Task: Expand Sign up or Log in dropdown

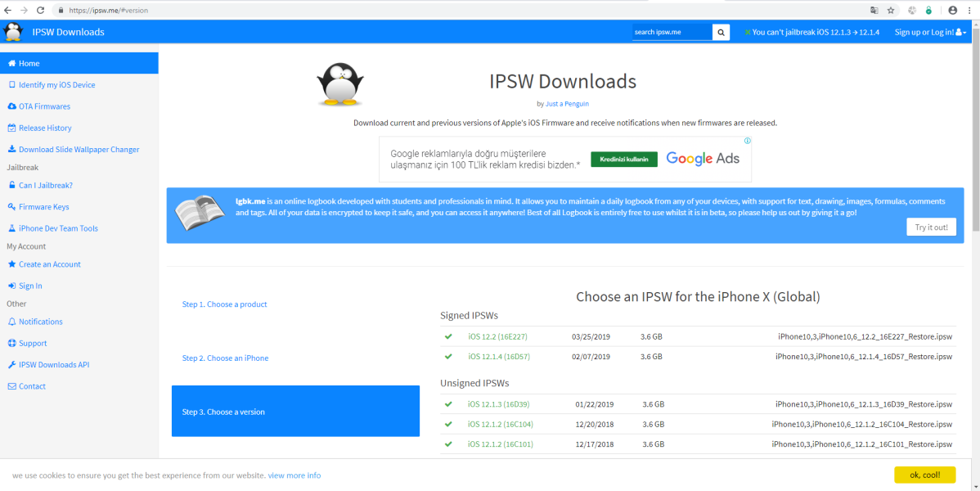Action: point(930,32)
